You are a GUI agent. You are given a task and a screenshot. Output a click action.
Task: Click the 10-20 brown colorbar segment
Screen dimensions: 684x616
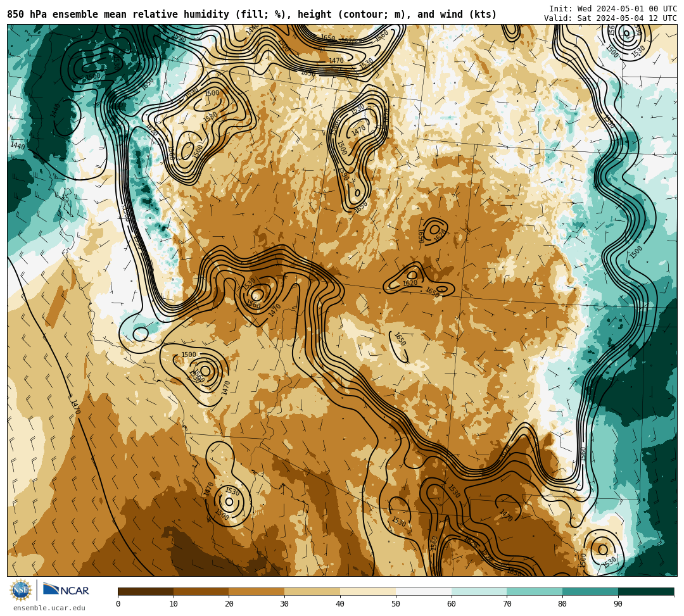coord(201,591)
